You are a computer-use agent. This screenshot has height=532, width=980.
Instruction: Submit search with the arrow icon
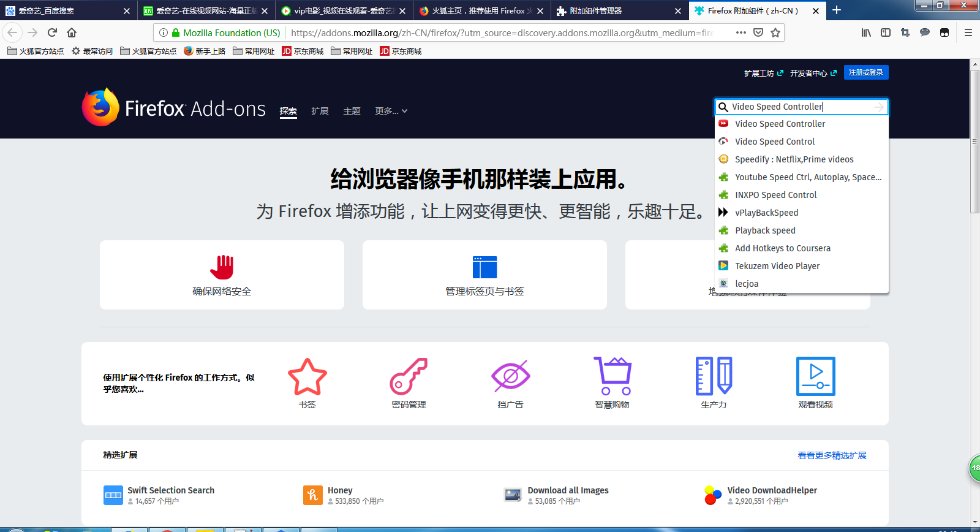point(879,107)
